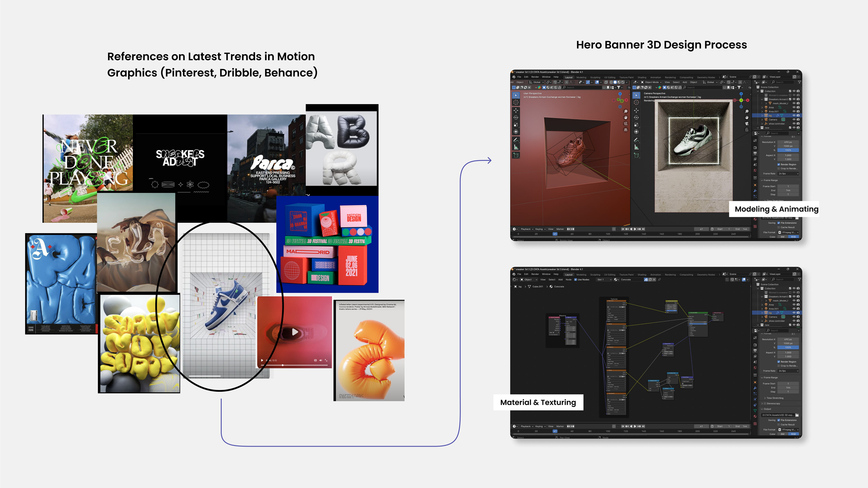
Task: Play the red sneaker video thumbnail
Action: tap(295, 332)
